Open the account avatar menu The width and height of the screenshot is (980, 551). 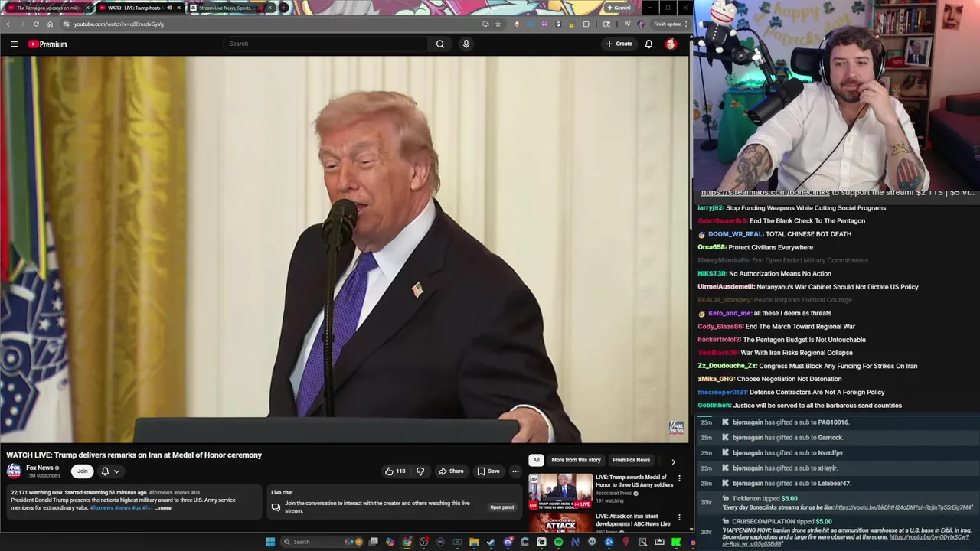click(x=671, y=44)
